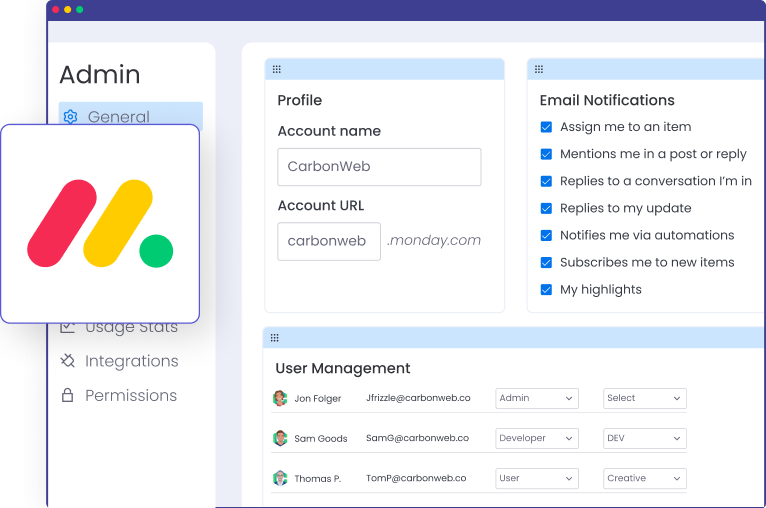The width and height of the screenshot is (766, 508).
Task: Click the Integrations plug icon
Action: 68,361
